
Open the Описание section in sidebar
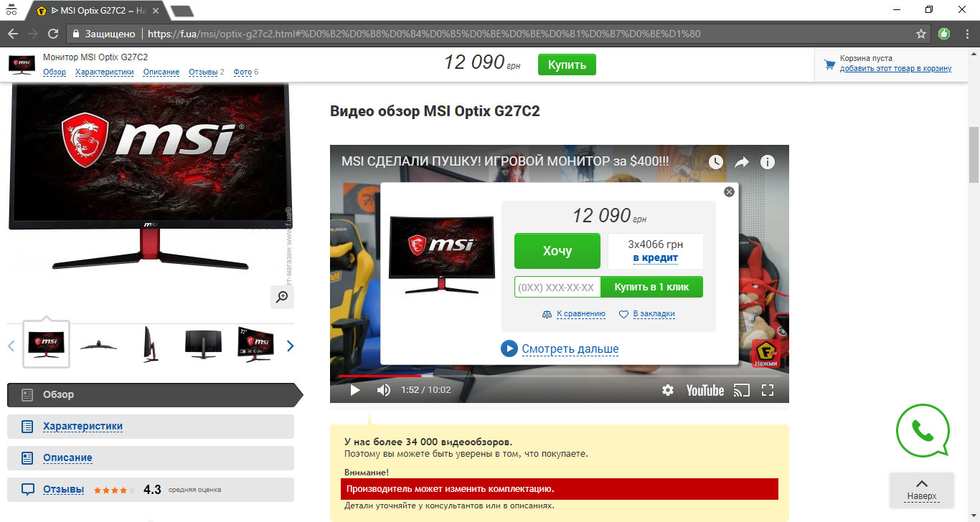click(67, 457)
